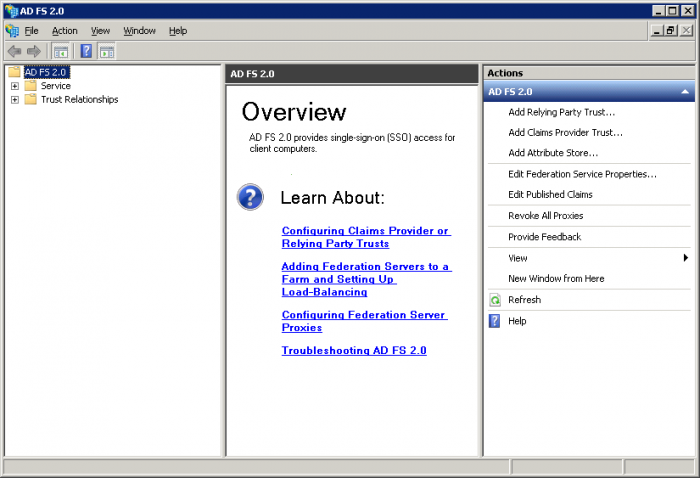700x478 pixels.
Task: Click Revoke All Proxies action
Action: 545,216
